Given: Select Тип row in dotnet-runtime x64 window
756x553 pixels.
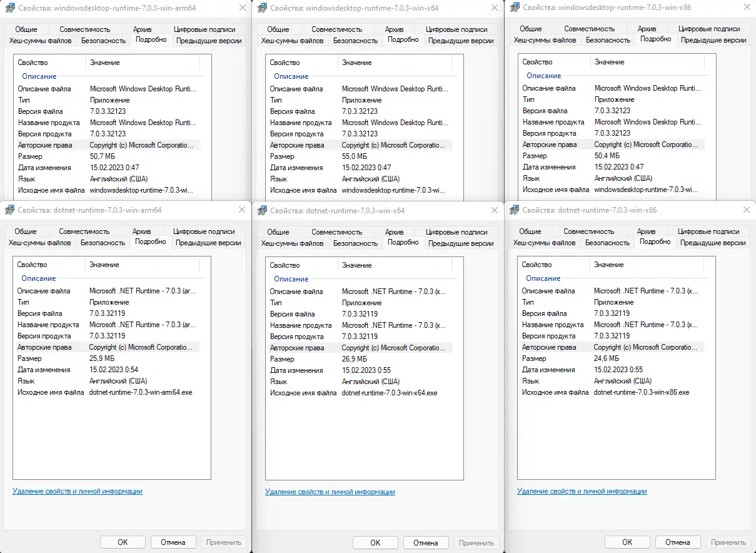Looking at the screenshot, I should [x=360, y=303].
